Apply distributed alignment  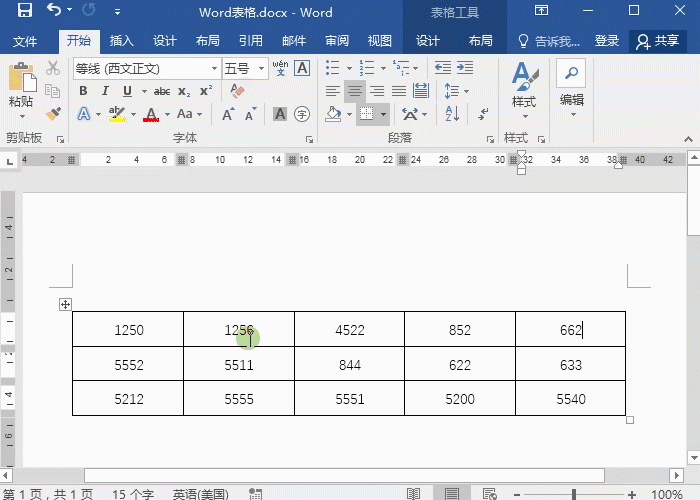click(421, 91)
